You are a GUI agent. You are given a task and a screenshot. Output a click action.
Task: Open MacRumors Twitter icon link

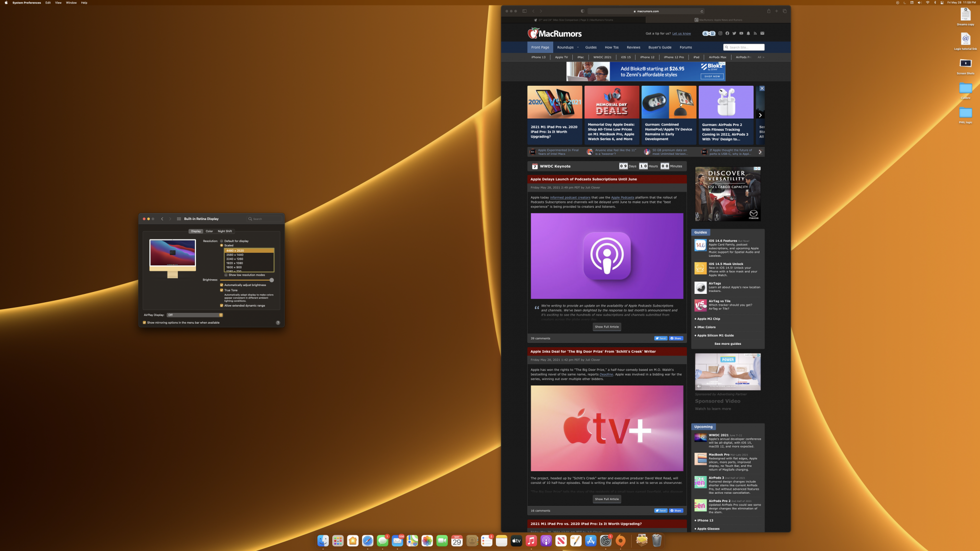[x=734, y=33]
